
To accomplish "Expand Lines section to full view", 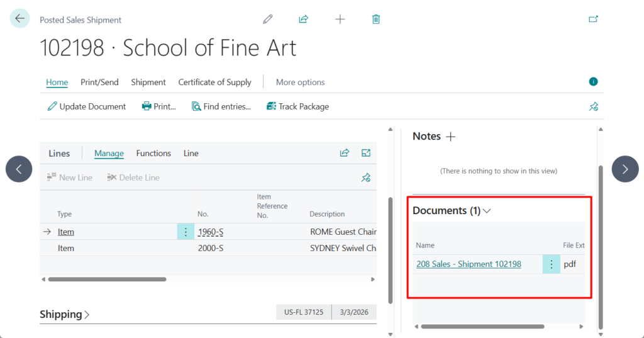I will pos(366,153).
